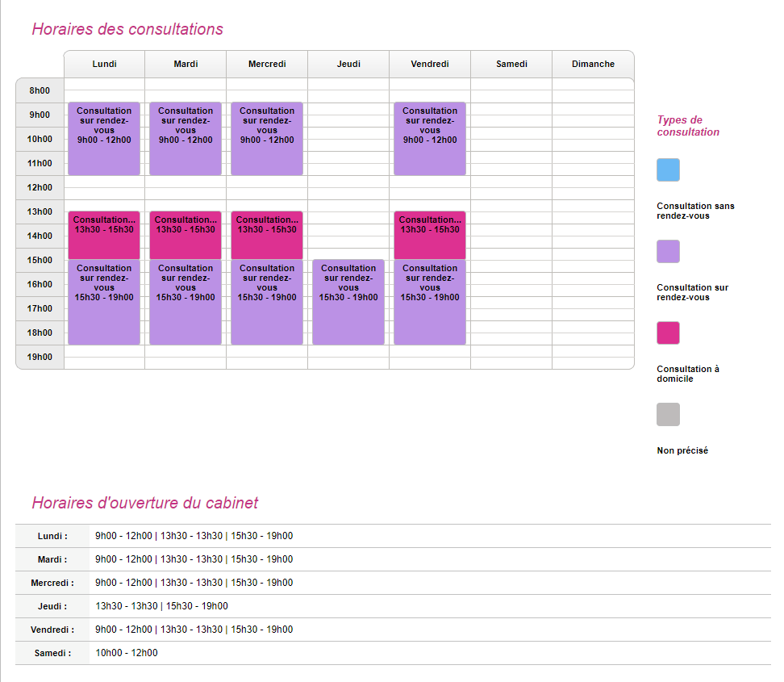Click the 14h00 time row label
Screen dimensions: 784x682
[40, 236]
